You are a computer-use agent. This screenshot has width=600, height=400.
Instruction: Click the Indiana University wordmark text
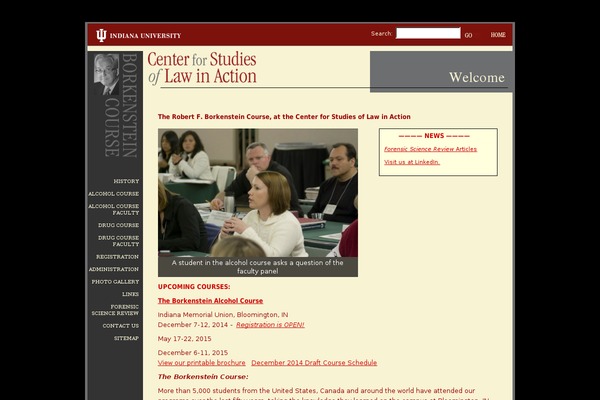point(145,36)
